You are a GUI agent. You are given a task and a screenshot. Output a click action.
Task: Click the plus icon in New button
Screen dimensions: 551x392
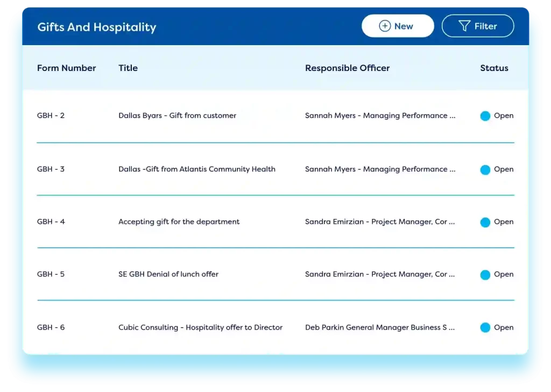(x=385, y=26)
